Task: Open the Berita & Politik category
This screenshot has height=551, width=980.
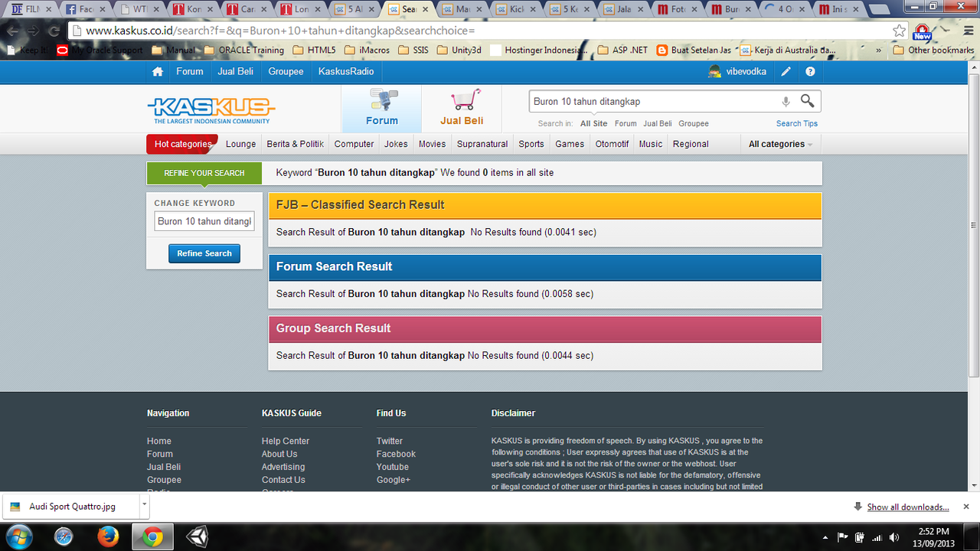Action: [296, 144]
